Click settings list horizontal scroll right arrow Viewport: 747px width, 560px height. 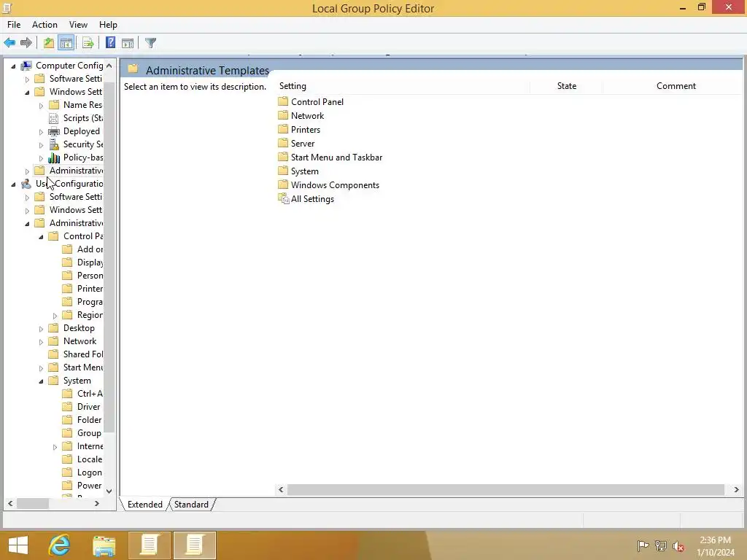[736, 489]
